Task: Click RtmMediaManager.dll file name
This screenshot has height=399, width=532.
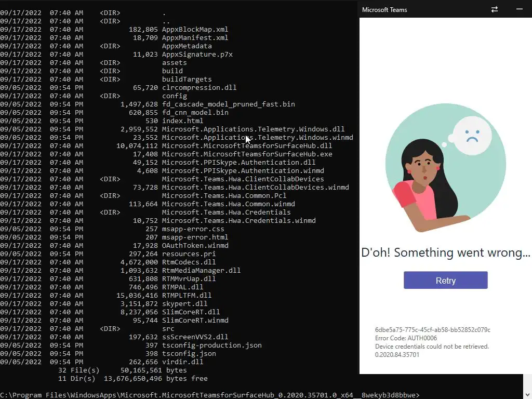Action: [x=201, y=270]
